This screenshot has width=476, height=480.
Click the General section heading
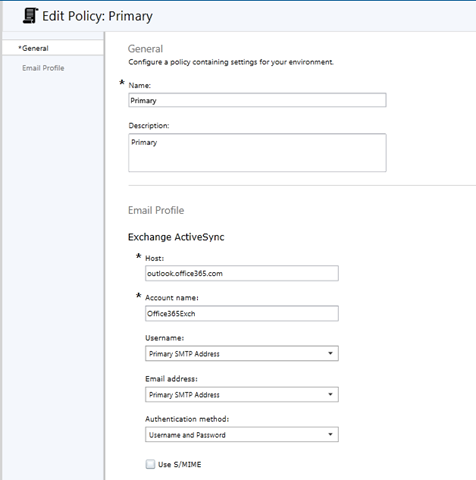[145, 49]
